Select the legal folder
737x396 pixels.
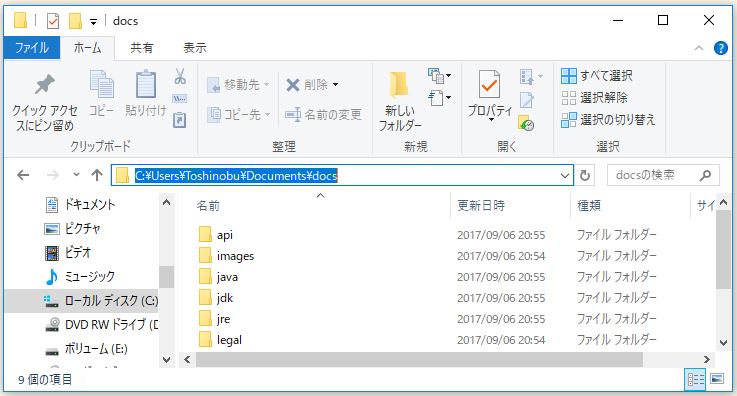click(220, 340)
